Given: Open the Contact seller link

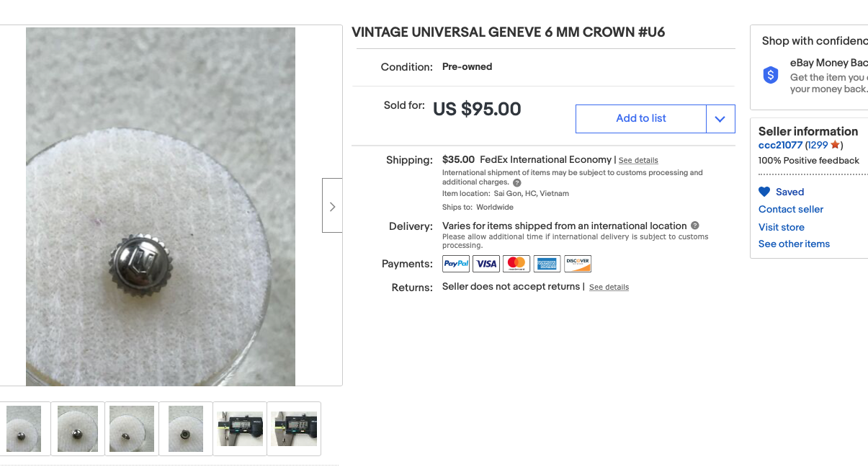Looking at the screenshot, I should pos(791,209).
